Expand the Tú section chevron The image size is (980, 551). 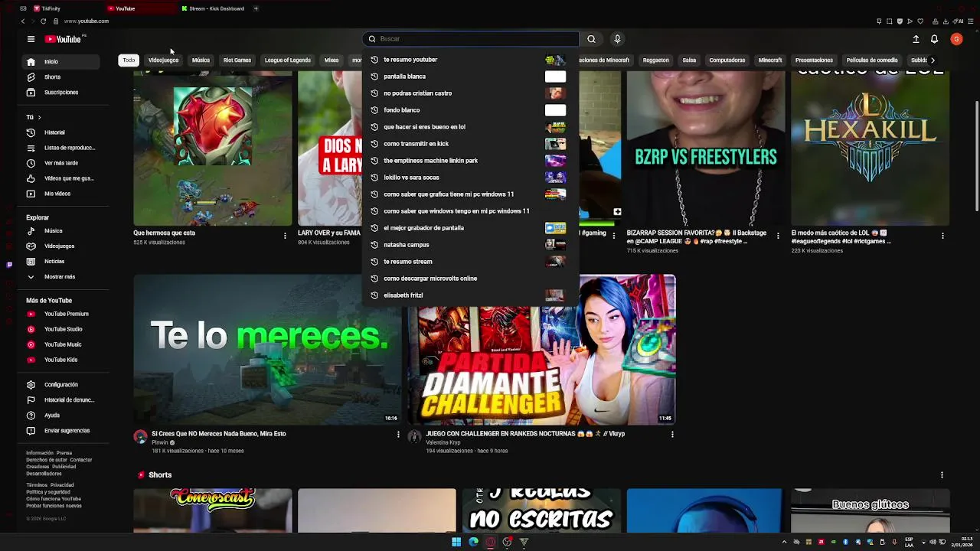(x=39, y=117)
